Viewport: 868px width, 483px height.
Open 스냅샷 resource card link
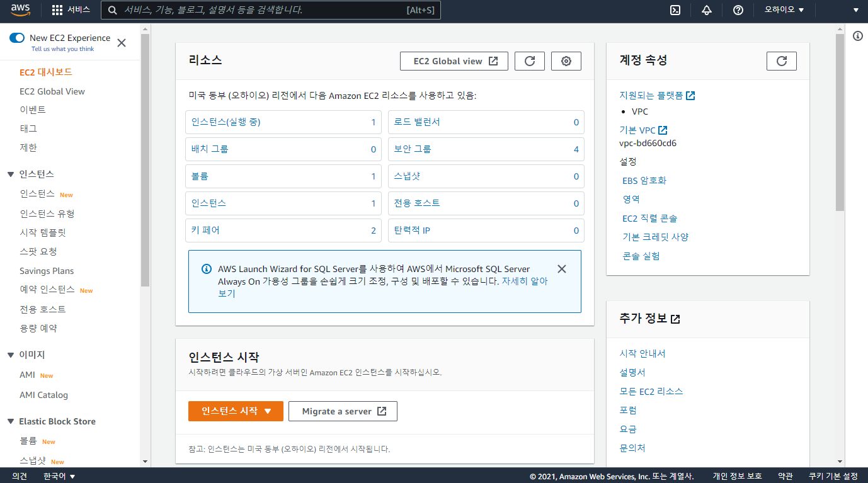(x=407, y=176)
